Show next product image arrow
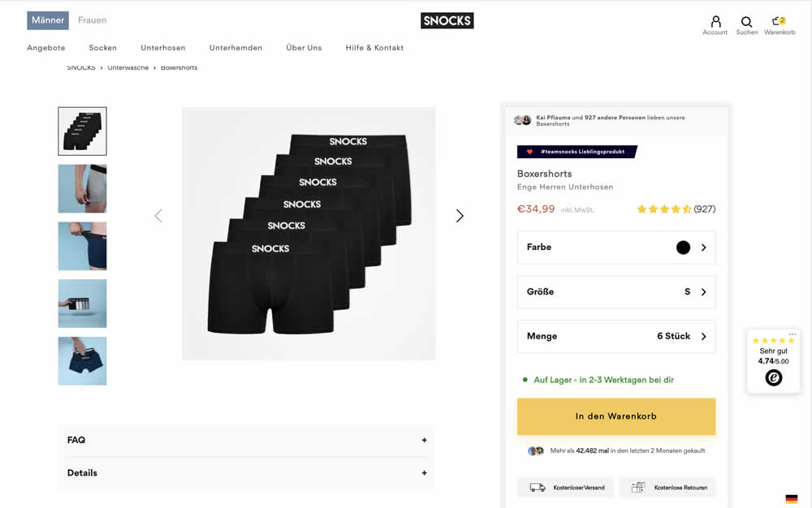Image resolution: width=812 pixels, height=508 pixels. [x=460, y=216]
